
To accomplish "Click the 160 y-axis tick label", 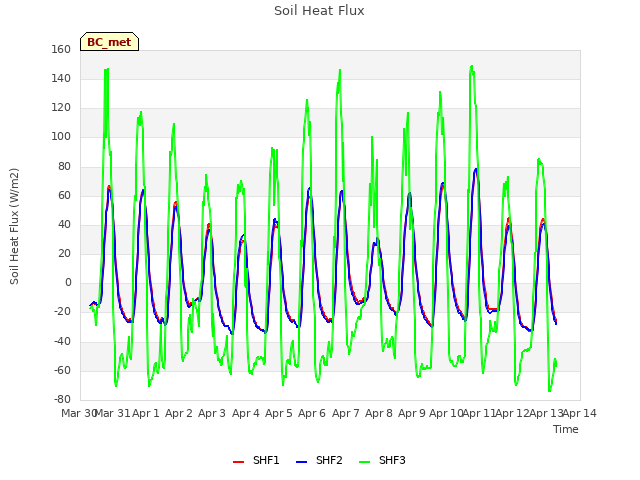I will [61, 49].
